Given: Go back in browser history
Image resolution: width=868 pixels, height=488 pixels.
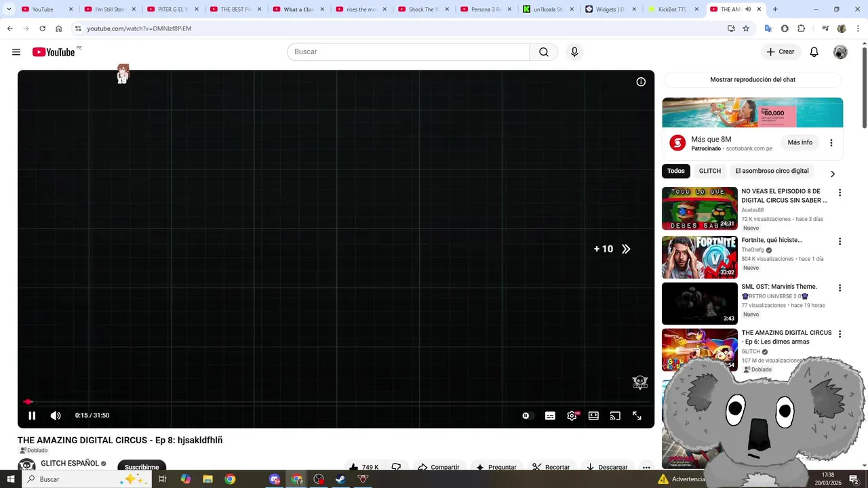Looking at the screenshot, I should [x=9, y=28].
